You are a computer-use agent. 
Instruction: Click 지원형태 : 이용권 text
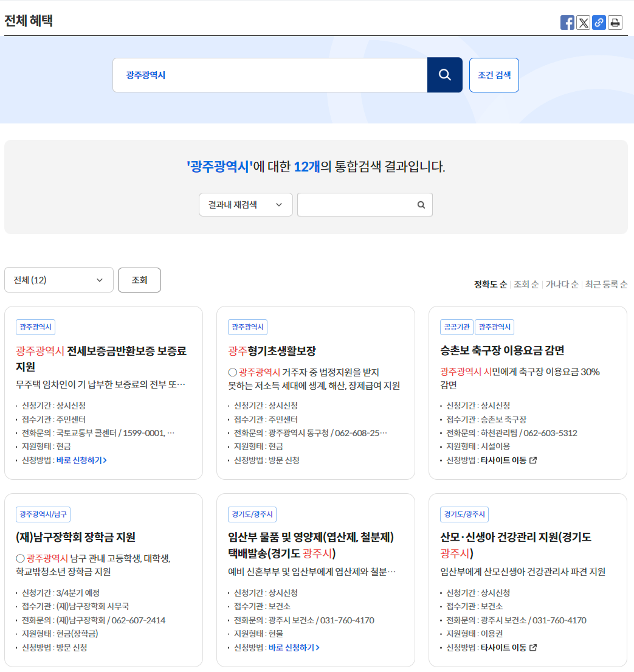(474, 634)
